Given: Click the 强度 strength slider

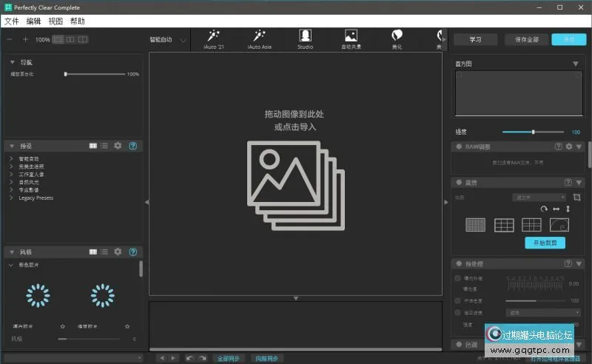Looking at the screenshot, I should coord(533,132).
